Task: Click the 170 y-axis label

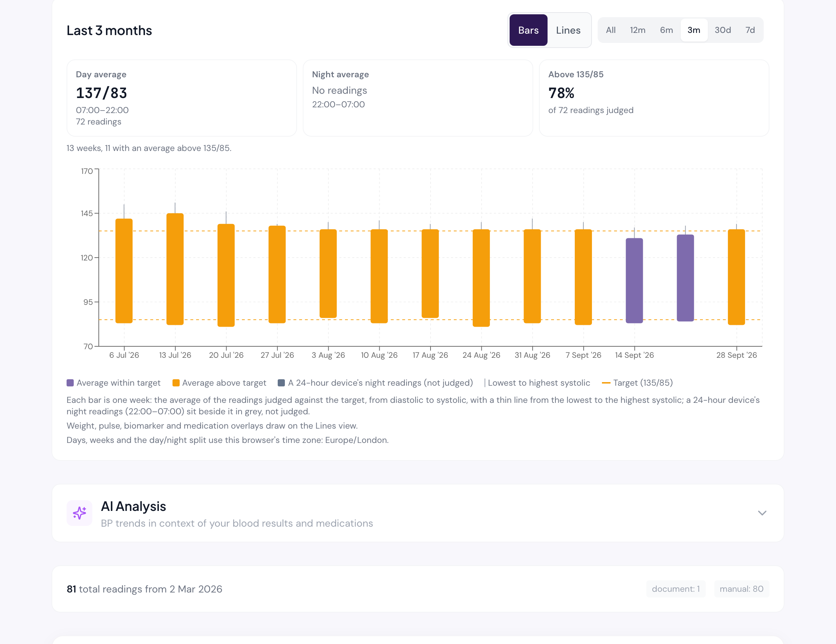Action: 87,171
